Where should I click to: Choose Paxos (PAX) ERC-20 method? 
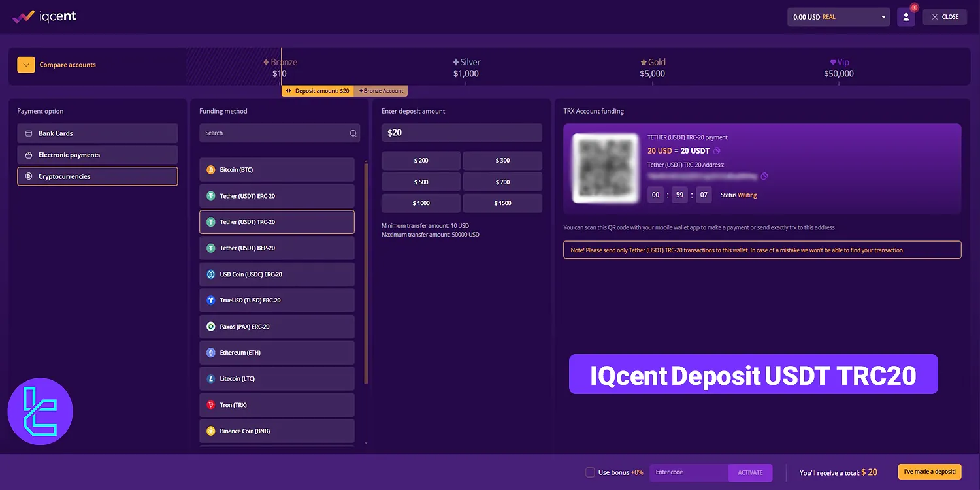pos(277,327)
